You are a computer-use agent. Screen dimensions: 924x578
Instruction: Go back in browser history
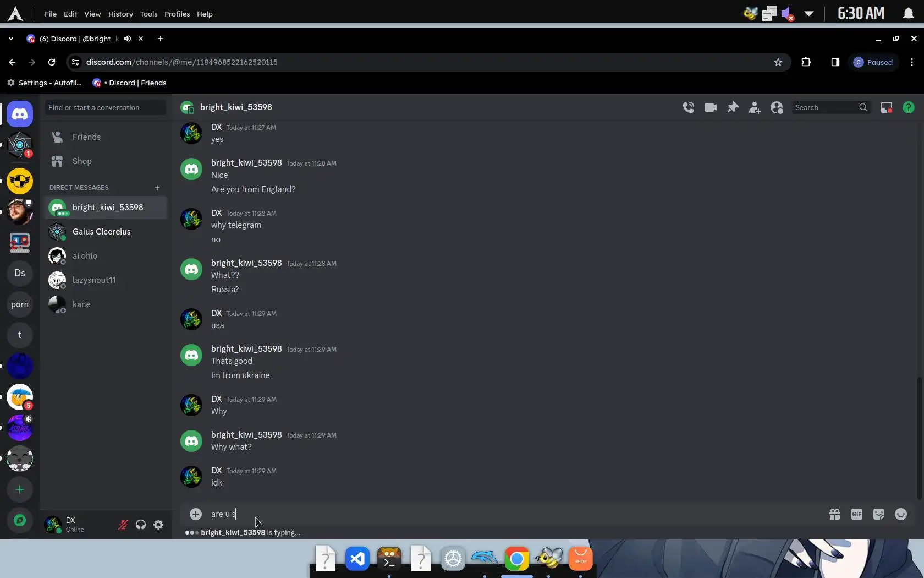(x=12, y=62)
